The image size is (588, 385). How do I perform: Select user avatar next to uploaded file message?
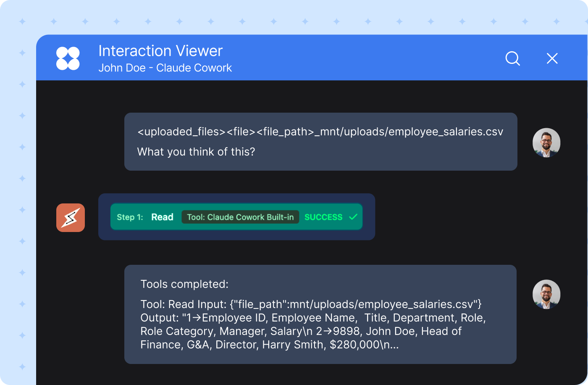coord(546,142)
